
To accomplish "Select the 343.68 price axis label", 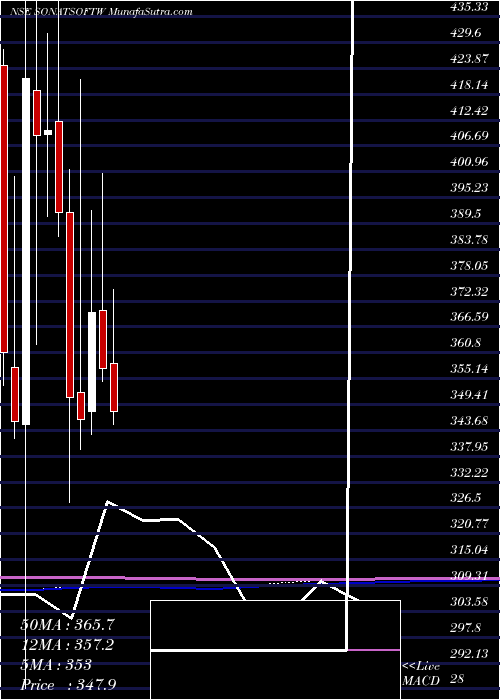I will point(467,421).
